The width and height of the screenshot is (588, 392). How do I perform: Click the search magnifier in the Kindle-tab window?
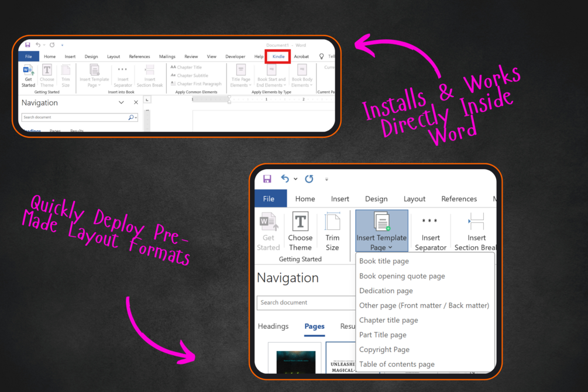(x=131, y=118)
